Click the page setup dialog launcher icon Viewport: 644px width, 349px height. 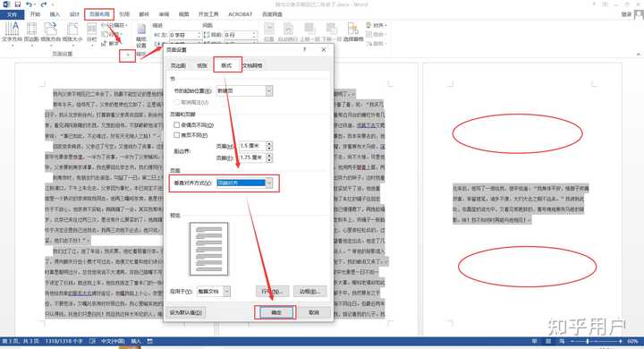click(x=128, y=55)
